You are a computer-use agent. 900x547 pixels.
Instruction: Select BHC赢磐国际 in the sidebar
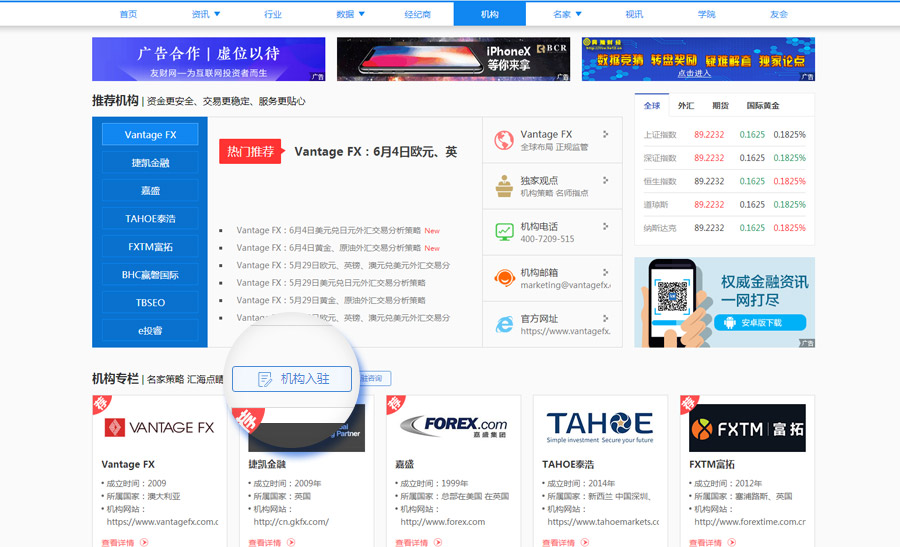click(x=150, y=275)
